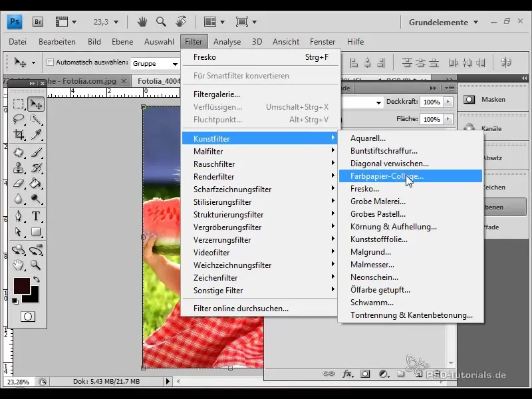The height and width of the screenshot is (399, 532).
Task: Select the Brush tool
Action: [x=36, y=152]
